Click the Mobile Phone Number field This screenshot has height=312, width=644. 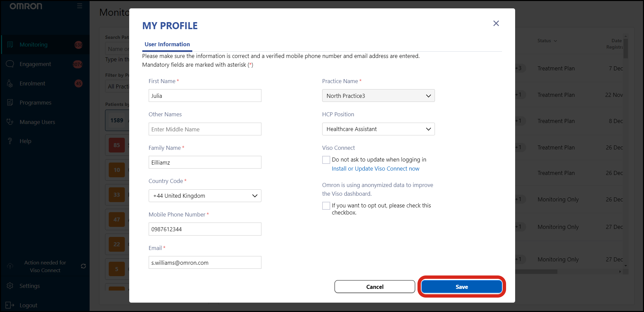205,229
